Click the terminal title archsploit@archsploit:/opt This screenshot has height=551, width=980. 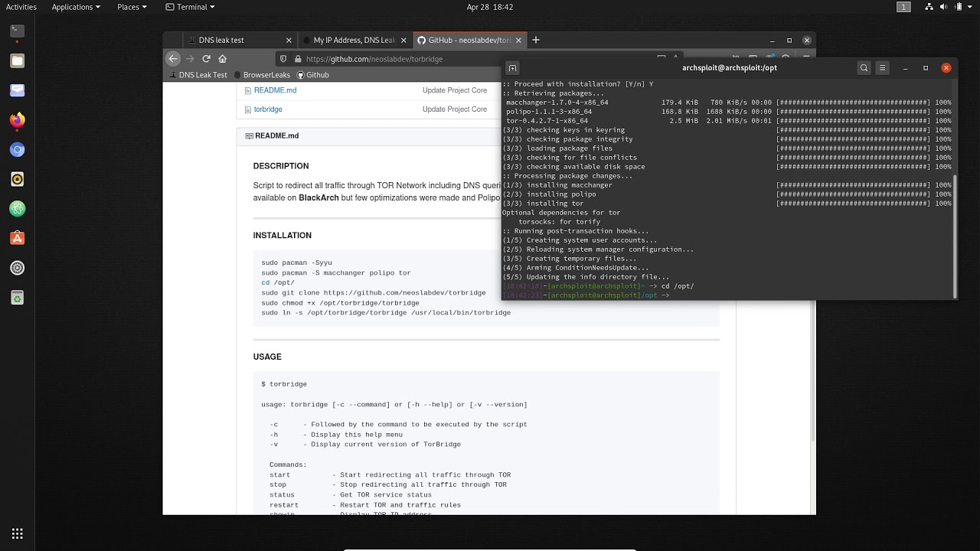tap(730, 68)
